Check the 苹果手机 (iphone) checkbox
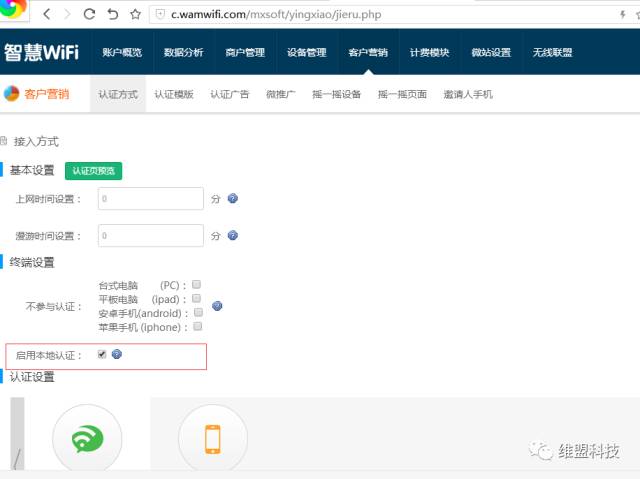Image resolution: width=640 pixels, height=479 pixels. (x=197, y=326)
